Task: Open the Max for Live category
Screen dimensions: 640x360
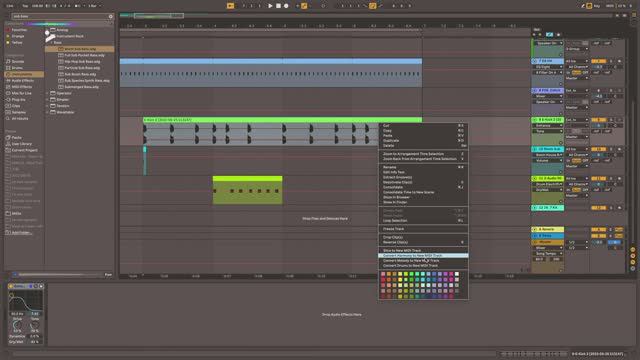Action: pos(21,93)
